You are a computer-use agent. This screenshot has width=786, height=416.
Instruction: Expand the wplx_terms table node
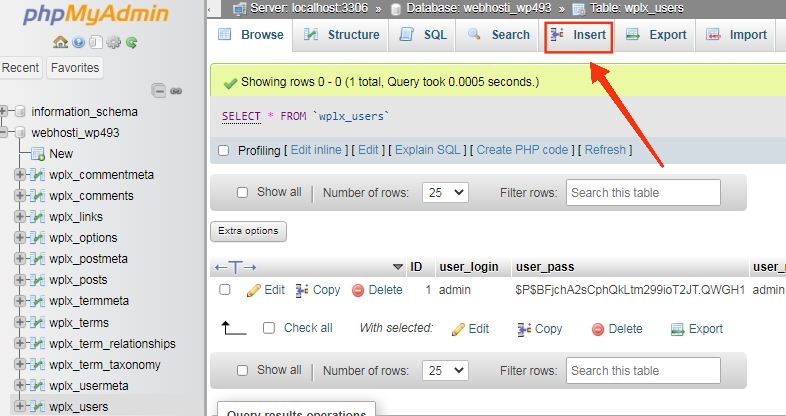[x=20, y=322]
